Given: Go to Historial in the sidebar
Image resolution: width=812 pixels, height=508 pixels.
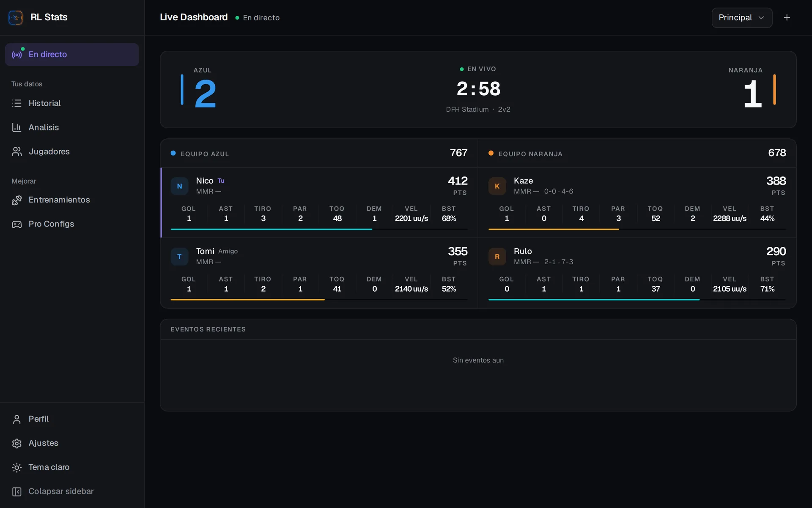Looking at the screenshot, I should point(72,103).
